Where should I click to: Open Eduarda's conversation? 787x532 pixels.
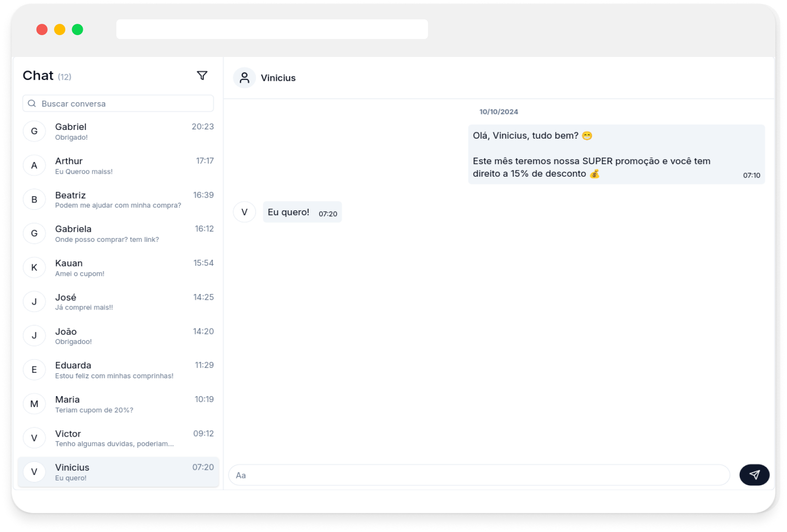click(x=118, y=369)
